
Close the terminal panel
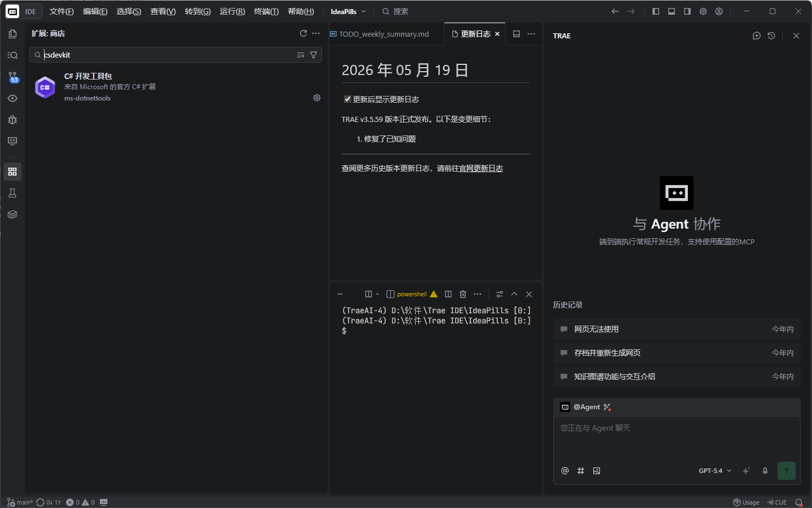click(x=529, y=294)
